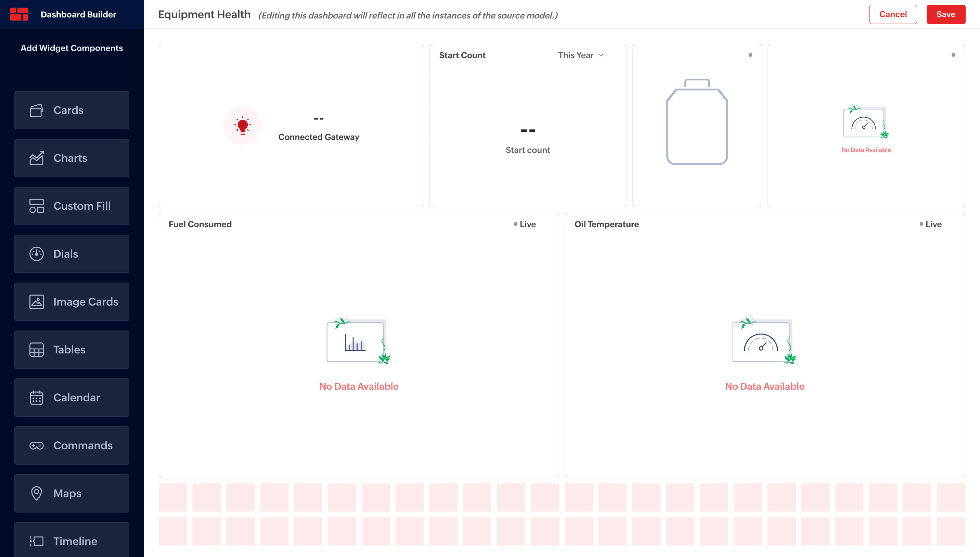
Task: Click the Charts component icon
Action: tap(36, 158)
